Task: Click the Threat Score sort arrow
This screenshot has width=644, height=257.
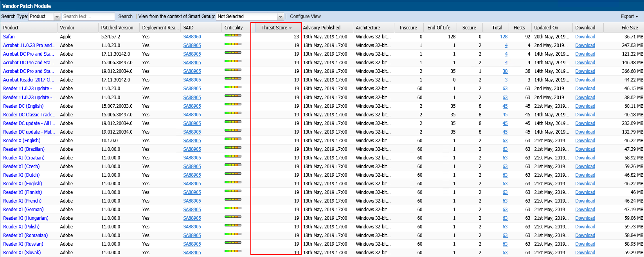Action: 290,28
